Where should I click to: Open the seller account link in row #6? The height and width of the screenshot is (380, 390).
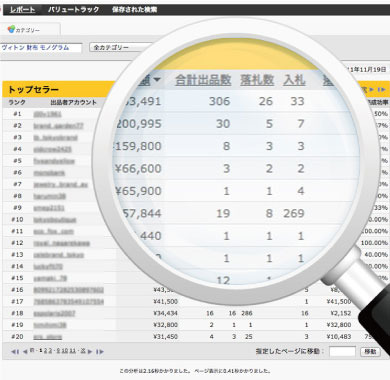point(49,173)
